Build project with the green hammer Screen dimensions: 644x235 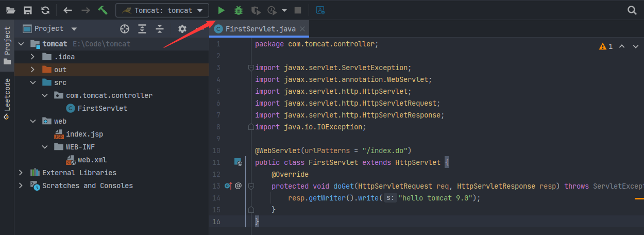click(x=103, y=10)
